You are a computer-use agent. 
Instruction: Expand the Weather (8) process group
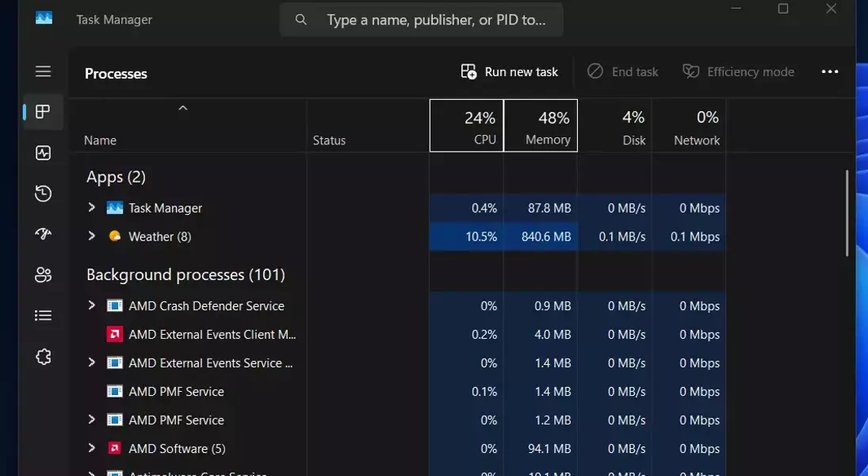(x=92, y=236)
